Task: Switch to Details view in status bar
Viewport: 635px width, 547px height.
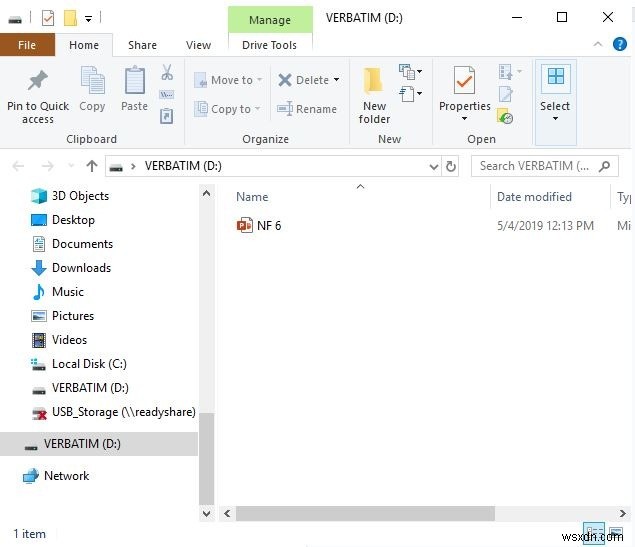Action: (x=594, y=532)
